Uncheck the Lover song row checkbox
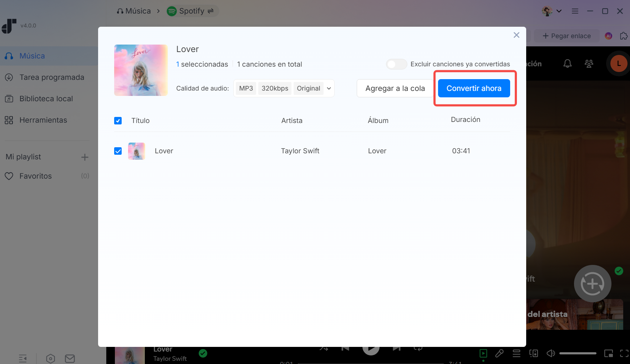Screen dimensions: 630x364 [118, 151]
